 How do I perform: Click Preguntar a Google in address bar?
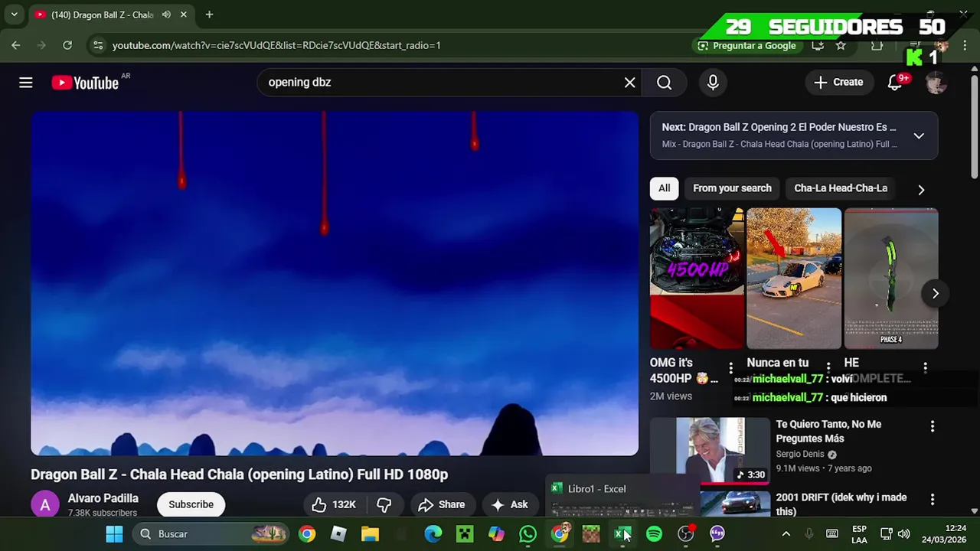(x=746, y=45)
